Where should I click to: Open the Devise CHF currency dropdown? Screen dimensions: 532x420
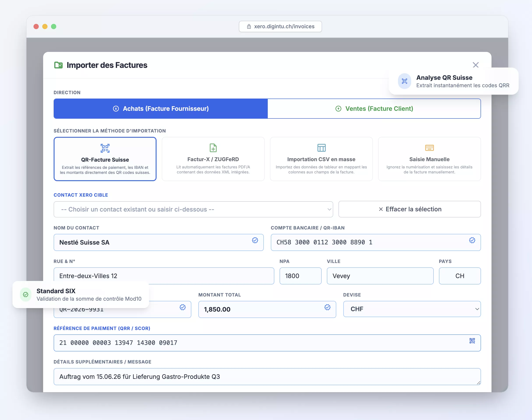pyautogui.click(x=412, y=309)
